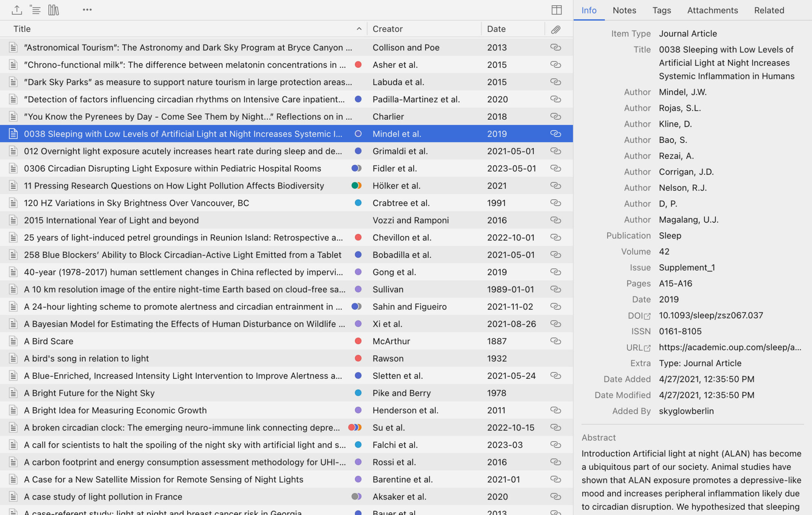Open the library books toolbar icon
This screenshot has height=515, width=812.
coord(53,10)
